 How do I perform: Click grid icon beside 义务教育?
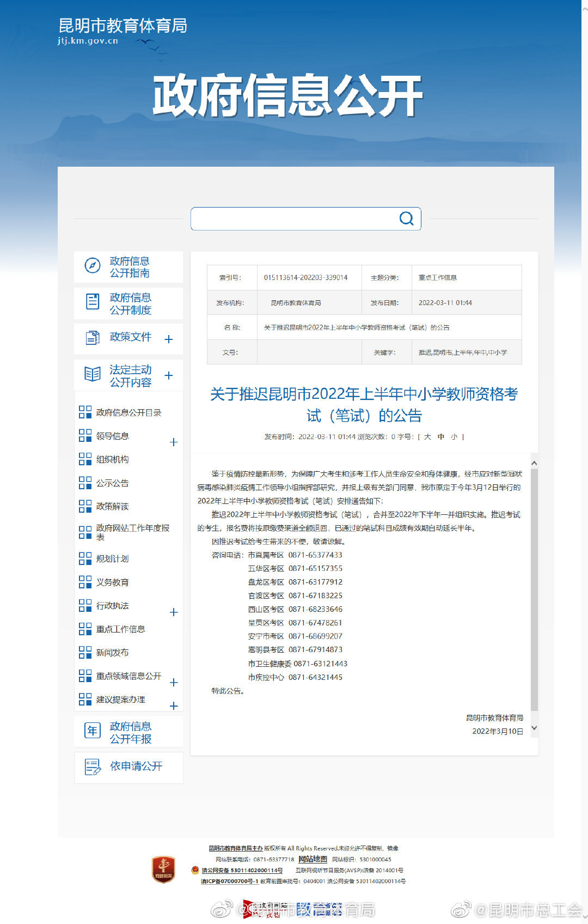(85, 581)
